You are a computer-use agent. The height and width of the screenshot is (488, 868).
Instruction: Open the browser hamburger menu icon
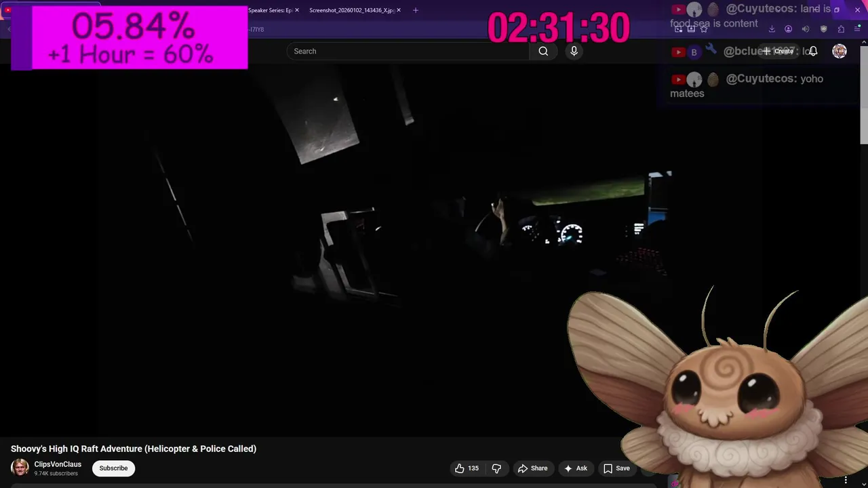click(857, 29)
